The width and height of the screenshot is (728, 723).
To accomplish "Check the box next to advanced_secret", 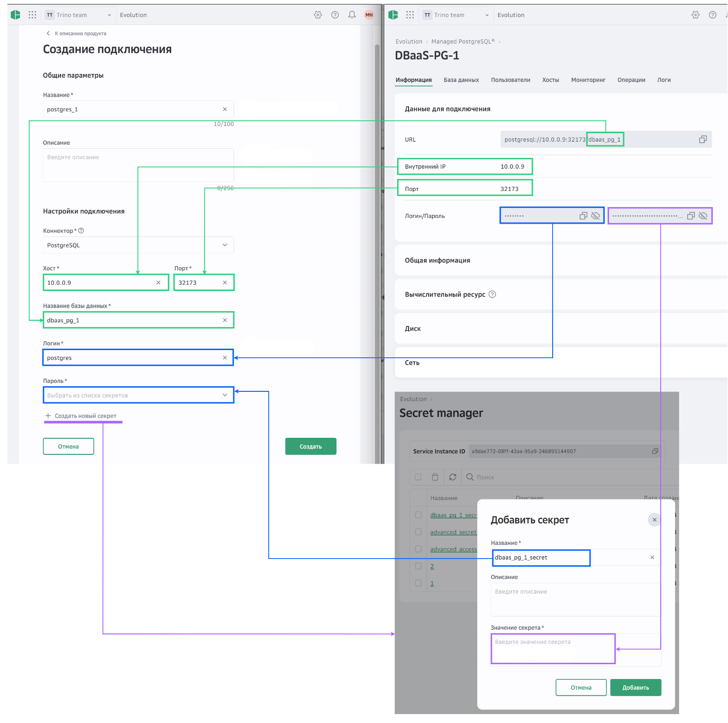I will [x=419, y=532].
